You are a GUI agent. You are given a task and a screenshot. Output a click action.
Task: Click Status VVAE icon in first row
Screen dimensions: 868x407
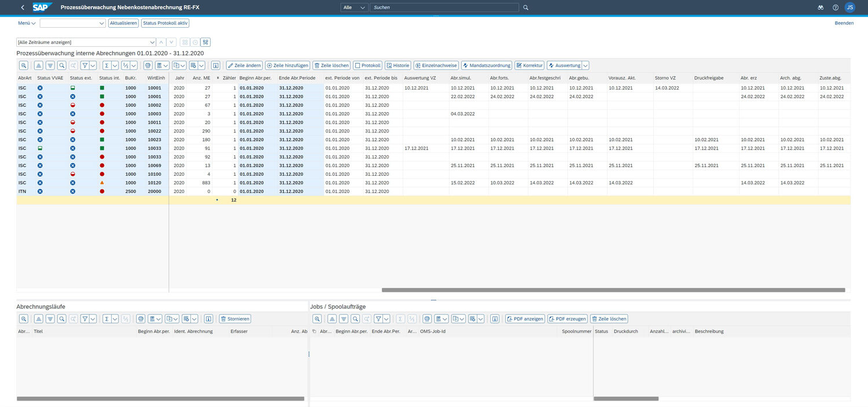[40, 88]
